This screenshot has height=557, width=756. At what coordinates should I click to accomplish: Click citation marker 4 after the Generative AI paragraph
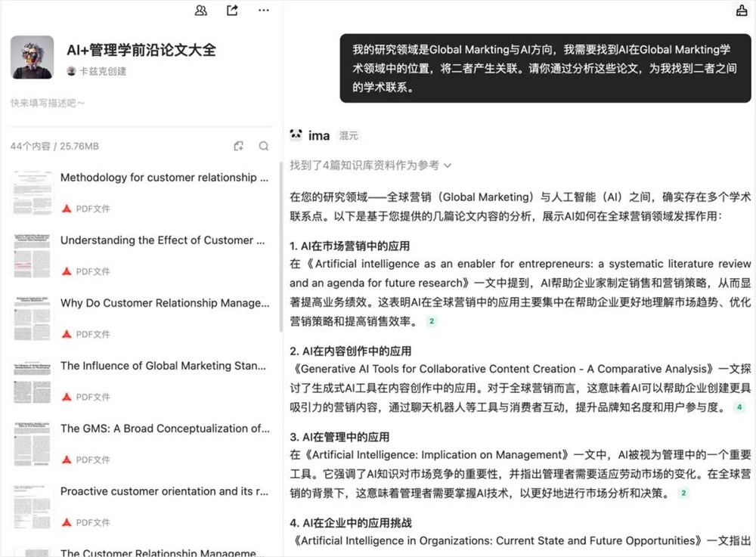[738, 407]
